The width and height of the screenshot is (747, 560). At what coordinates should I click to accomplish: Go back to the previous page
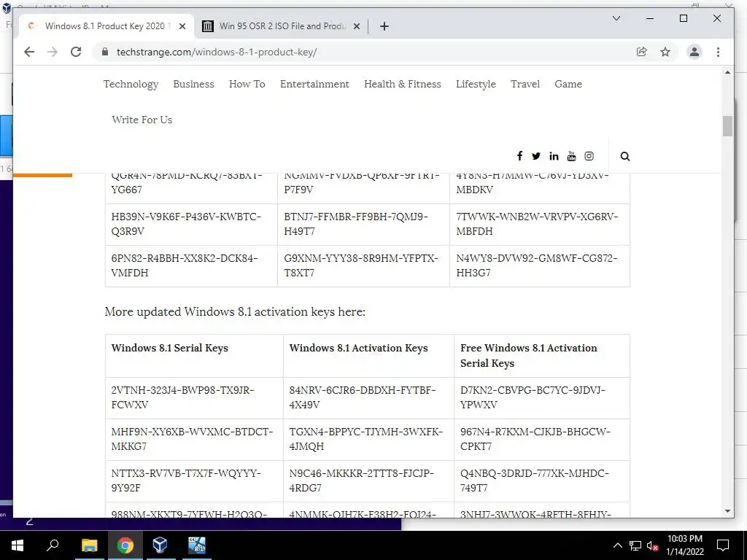29,52
